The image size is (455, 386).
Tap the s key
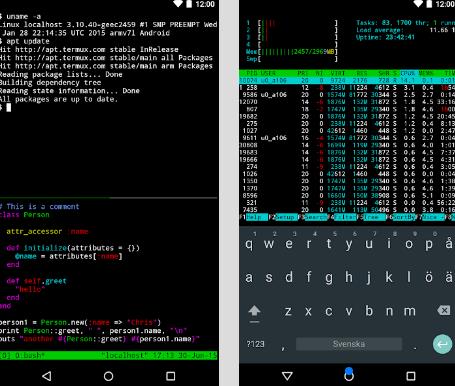pyautogui.click(x=269, y=277)
